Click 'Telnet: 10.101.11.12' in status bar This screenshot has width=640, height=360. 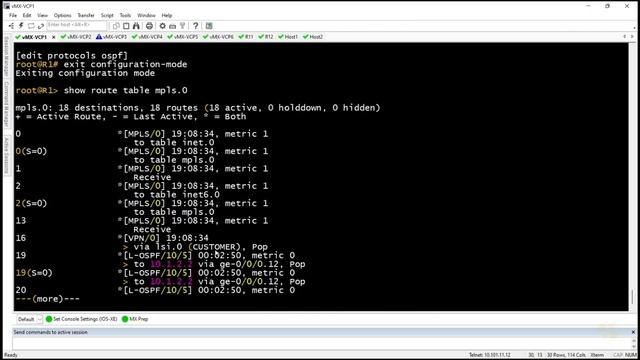[x=489, y=355]
